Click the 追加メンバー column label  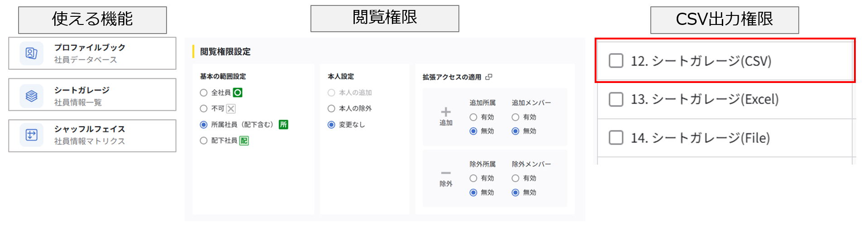(x=531, y=103)
